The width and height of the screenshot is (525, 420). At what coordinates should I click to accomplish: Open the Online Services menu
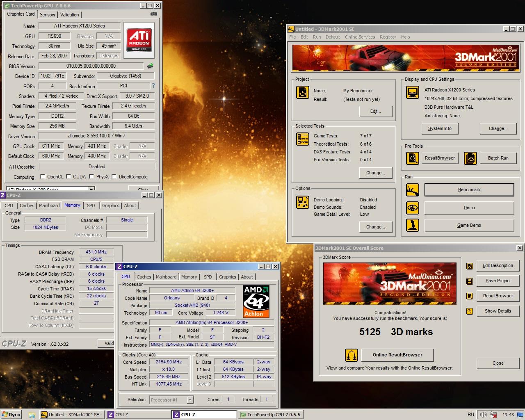tap(360, 37)
